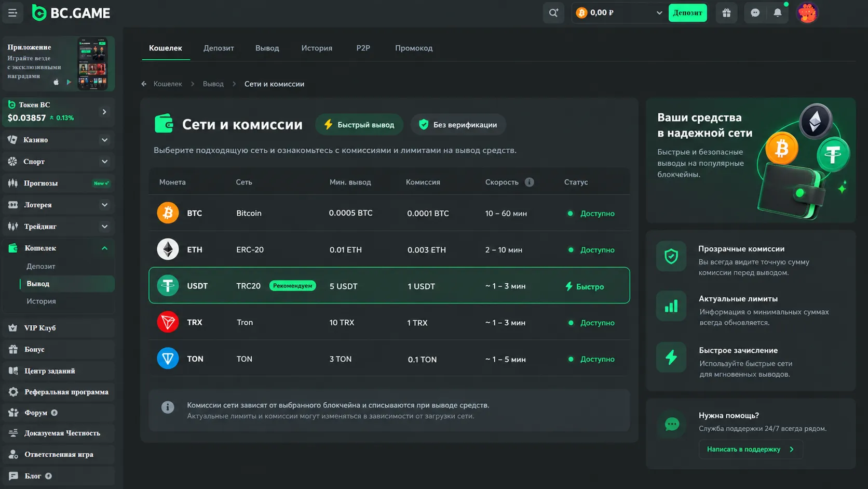Click the Центр заданий icon
Viewport: 868px width, 489px height.
point(13,371)
